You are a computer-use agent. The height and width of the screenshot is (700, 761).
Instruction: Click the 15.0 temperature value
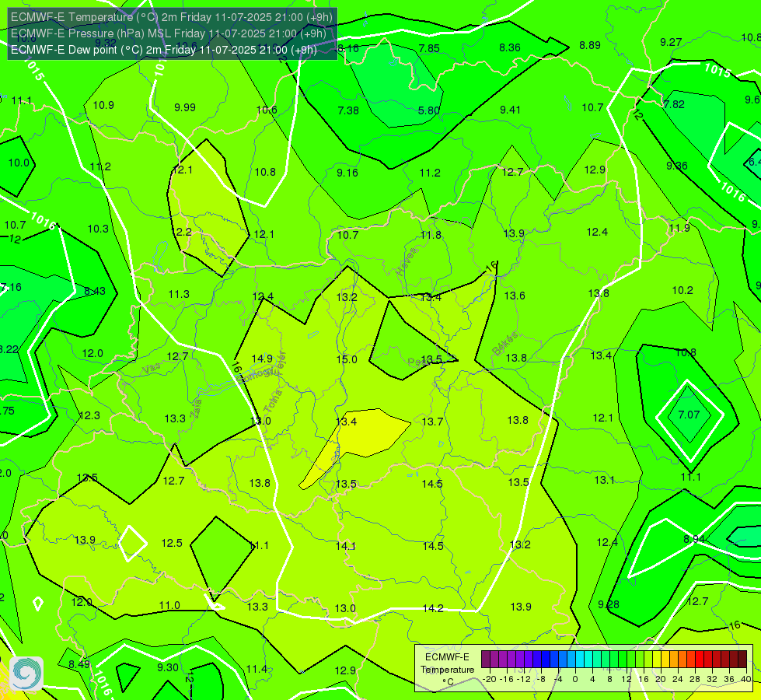point(347,359)
